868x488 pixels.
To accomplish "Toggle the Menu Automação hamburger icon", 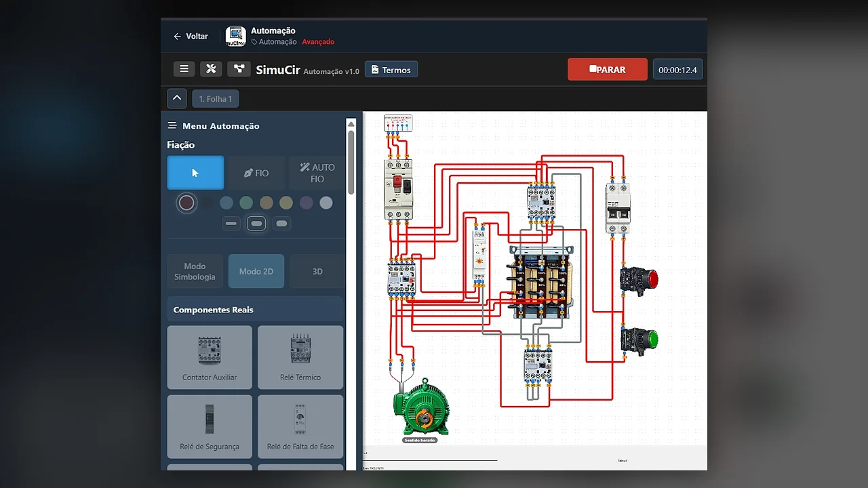I will 172,126.
